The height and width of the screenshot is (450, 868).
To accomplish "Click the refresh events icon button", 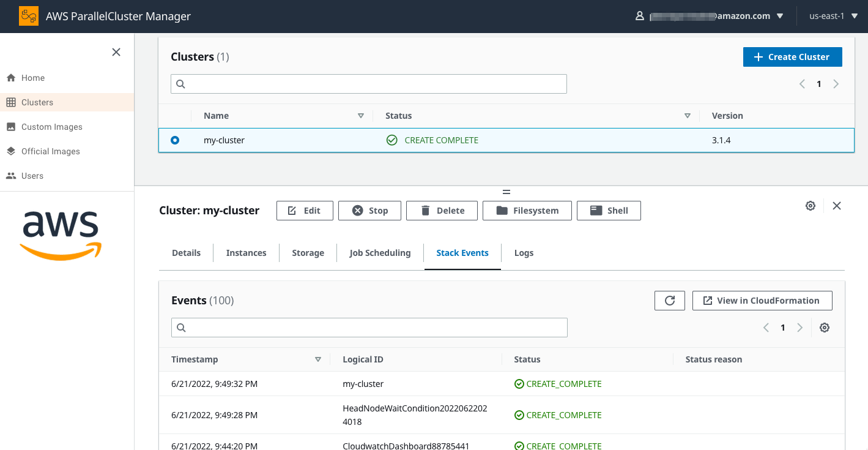I will click(x=670, y=301).
